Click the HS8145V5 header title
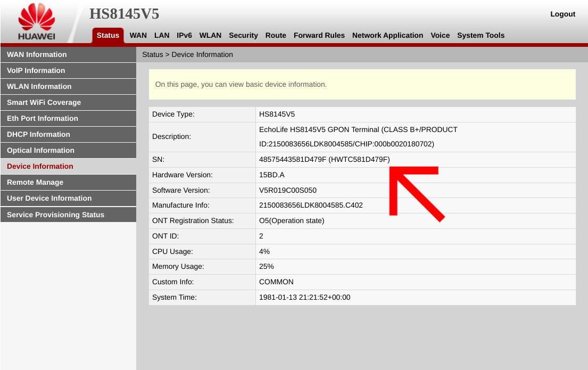 pos(124,14)
